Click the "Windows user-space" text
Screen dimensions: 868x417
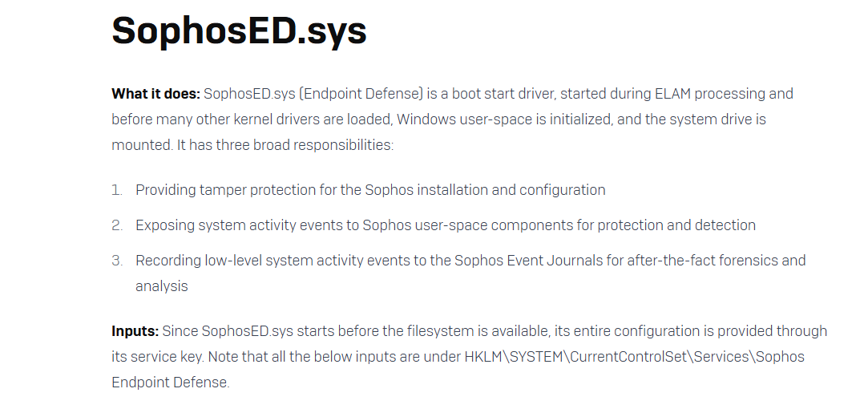click(x=457, y=119)
